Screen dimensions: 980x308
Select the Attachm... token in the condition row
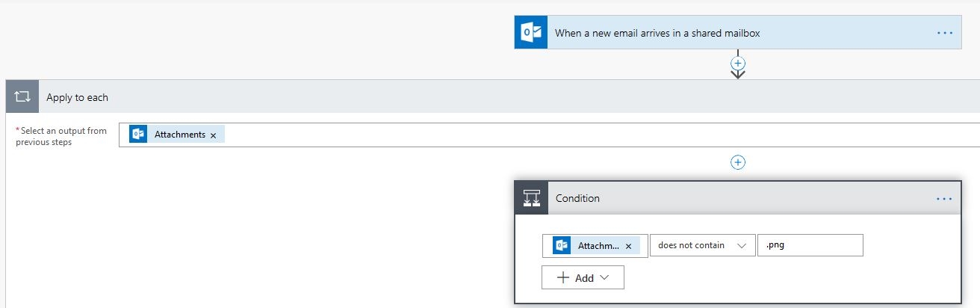596,246
